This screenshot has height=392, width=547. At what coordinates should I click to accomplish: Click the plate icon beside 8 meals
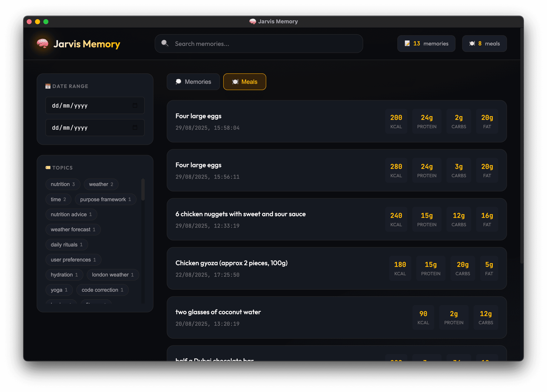(x=472, y=43)
